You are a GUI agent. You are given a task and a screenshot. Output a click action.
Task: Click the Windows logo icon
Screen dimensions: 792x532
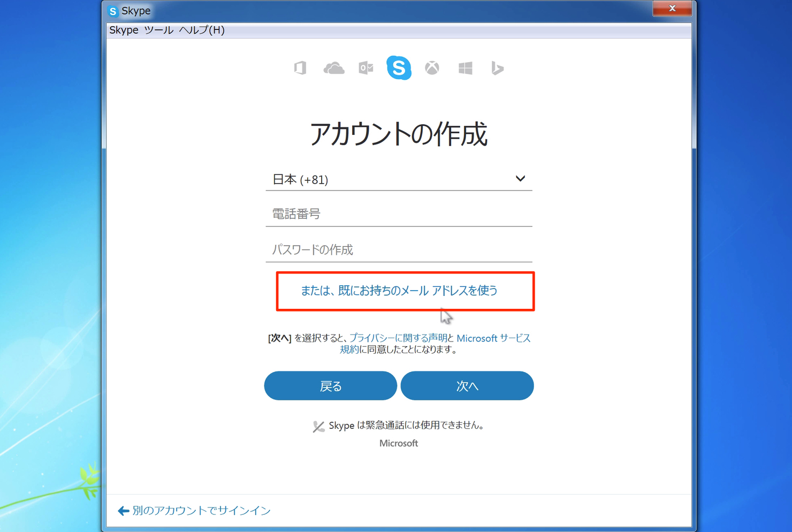pyautogui.click(x=466, y=68)
